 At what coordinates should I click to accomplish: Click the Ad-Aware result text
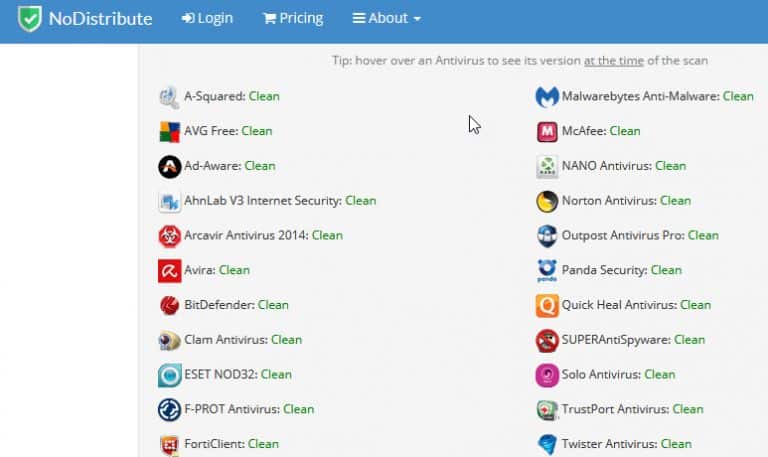pyautogui.click(x=230, y=166)
